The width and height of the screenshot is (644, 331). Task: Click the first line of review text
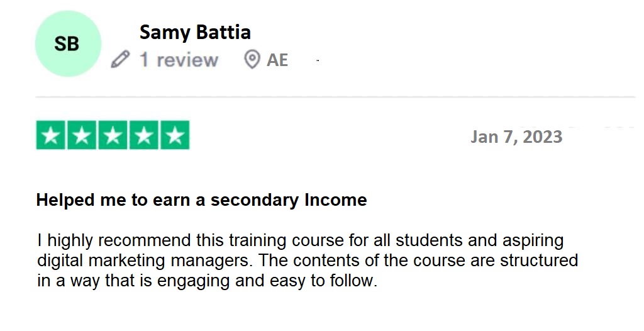click(300, 240)
